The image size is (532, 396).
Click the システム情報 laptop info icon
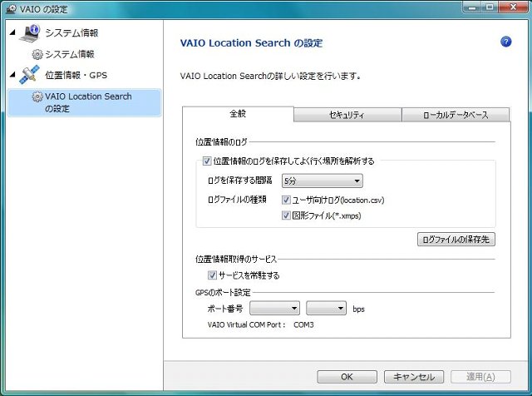(30, 33)
